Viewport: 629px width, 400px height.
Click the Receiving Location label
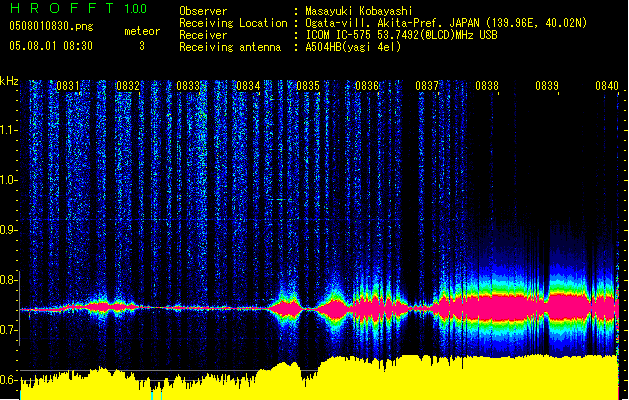(x=233, y=23)
